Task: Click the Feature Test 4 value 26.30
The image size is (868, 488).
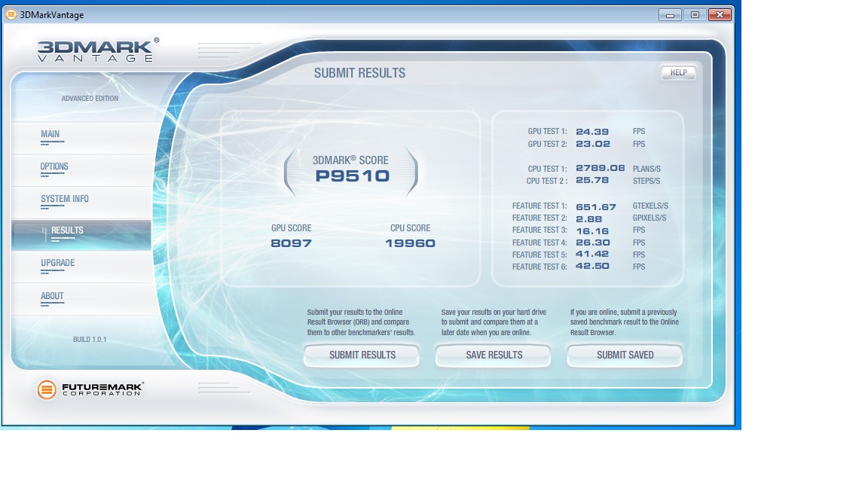Action: pos(593,242)
